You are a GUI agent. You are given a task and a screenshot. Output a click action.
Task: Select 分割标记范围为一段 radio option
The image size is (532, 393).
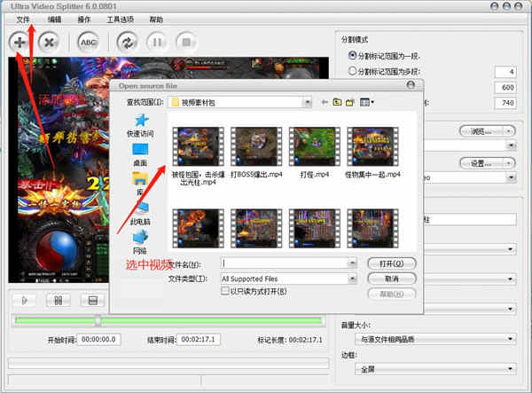[x=353, y=55]
